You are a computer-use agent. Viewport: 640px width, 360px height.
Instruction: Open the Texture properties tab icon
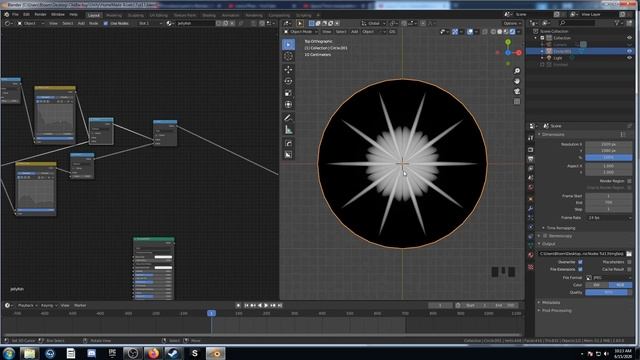531,267
